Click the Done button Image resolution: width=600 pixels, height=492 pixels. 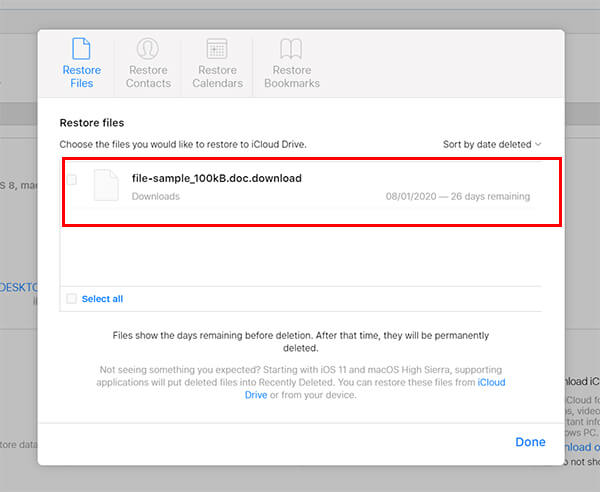(x=530, y=442)
